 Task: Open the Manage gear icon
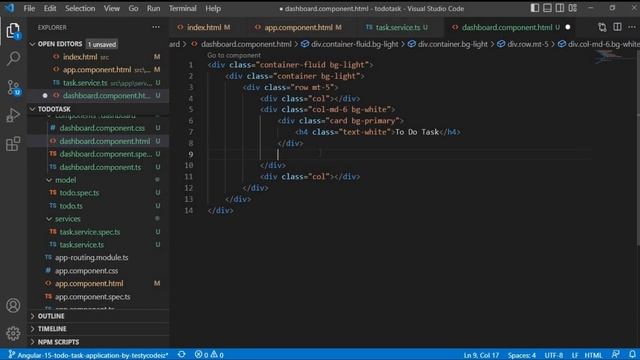click(13, 333)
